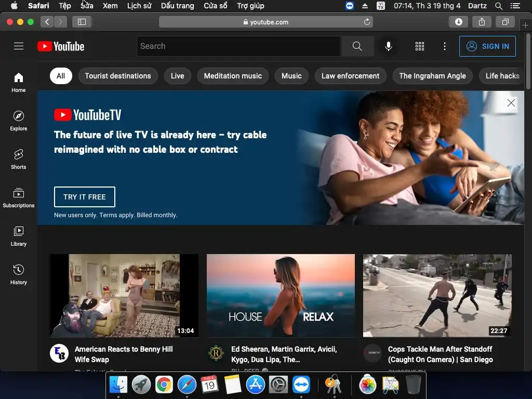Viewport: 532px width, 399px height.
Task: Open System Preferences from the Dock
Action: click(278, 385)
